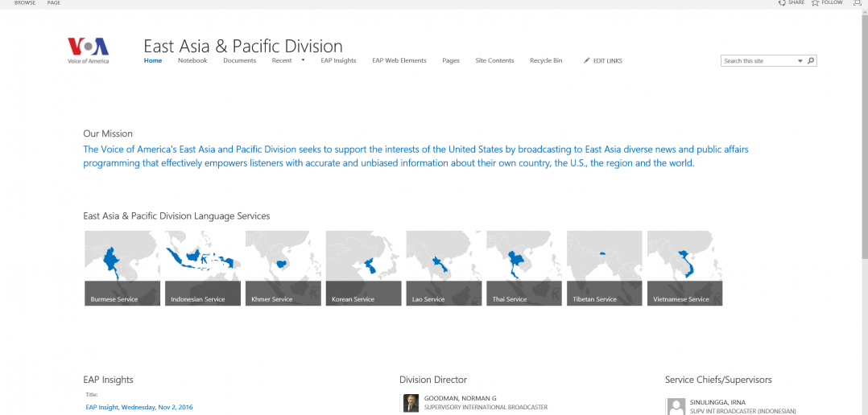
Task: Click GOODMAN, NORMAN G name
Action: (461, 398)
